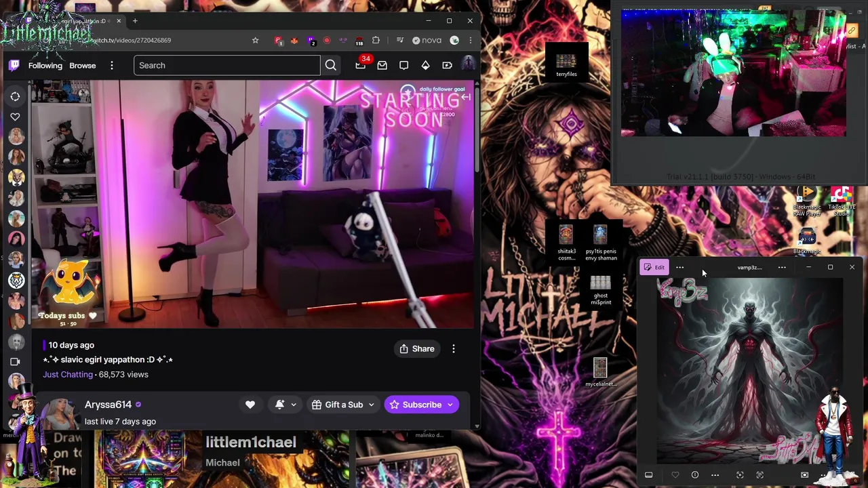868x488 pixels.
Task: Open TikTok LIVE Studio desktop shortcut
Action: pos(842,201)
